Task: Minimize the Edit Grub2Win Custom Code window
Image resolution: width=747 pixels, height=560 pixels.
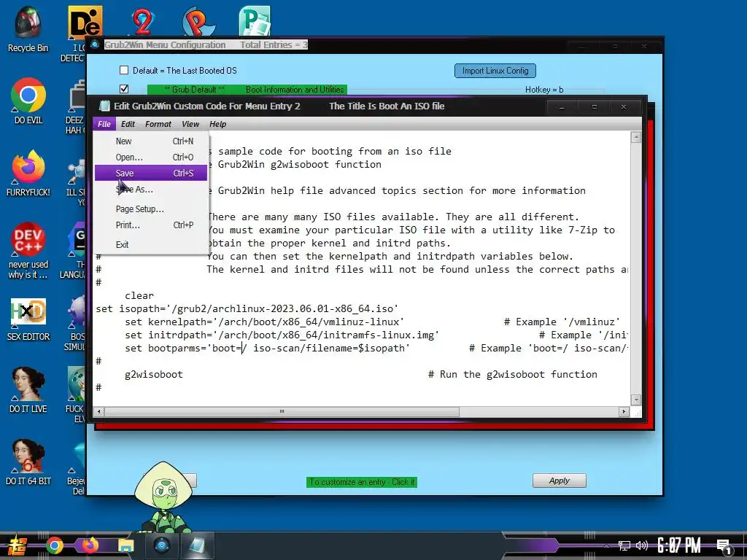Action: (562, 107)
